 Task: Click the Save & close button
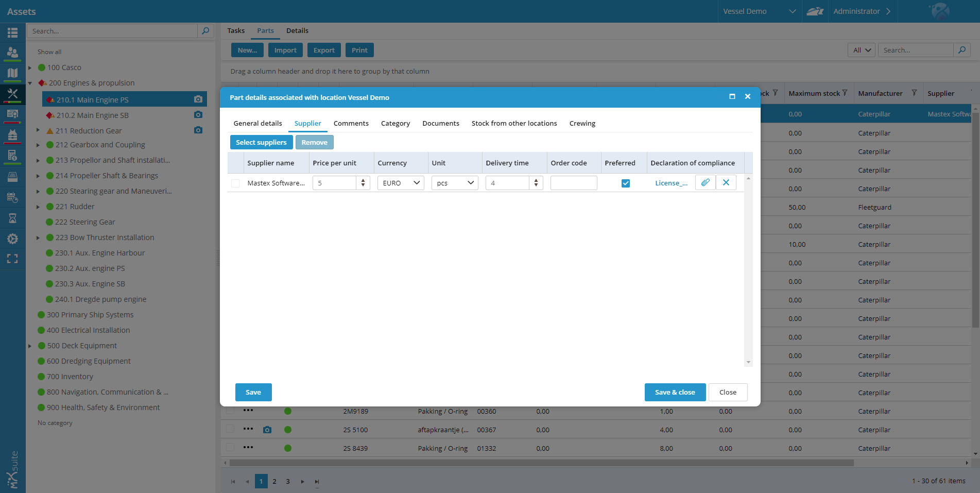tap(675, 392)
